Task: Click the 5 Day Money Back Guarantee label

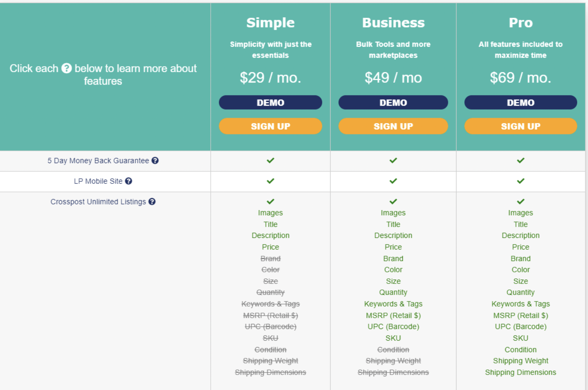Action: tap(98, 161)
